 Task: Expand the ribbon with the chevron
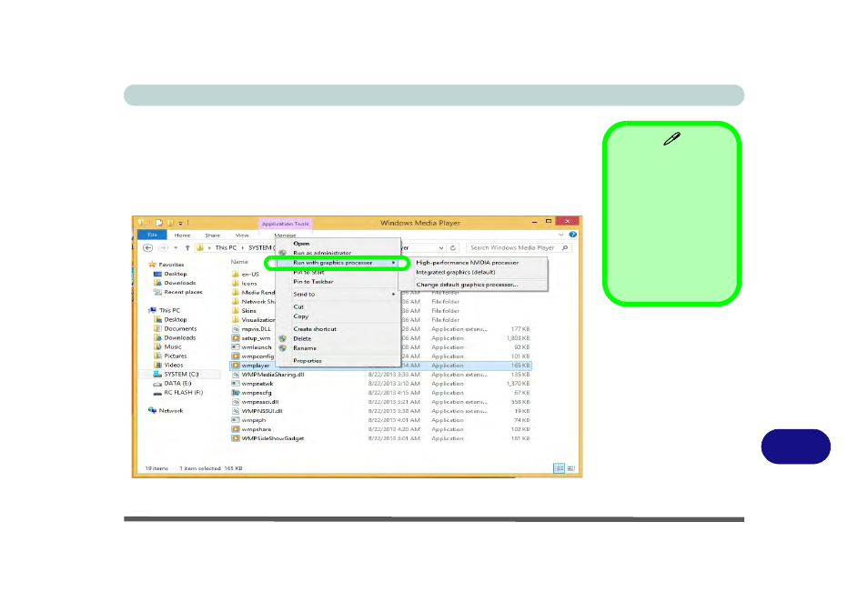(560, 235)
